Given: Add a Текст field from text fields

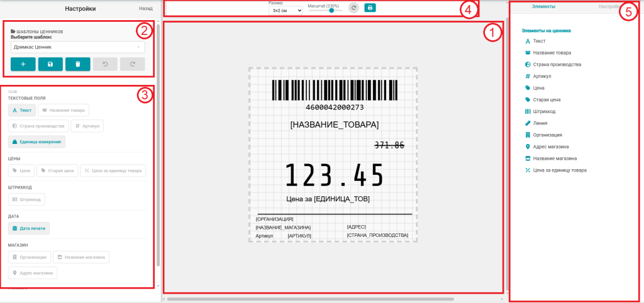Looking at the screenshot, I should click(x=22, y=111).
